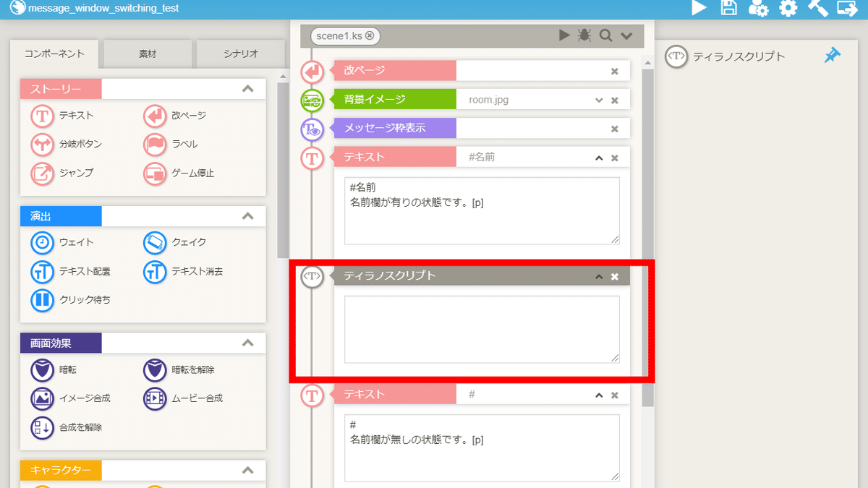The width and height of the screenshot is (868, 488).
Task: Run scene1.ks with the play icon
Action: tap(565, 35)
